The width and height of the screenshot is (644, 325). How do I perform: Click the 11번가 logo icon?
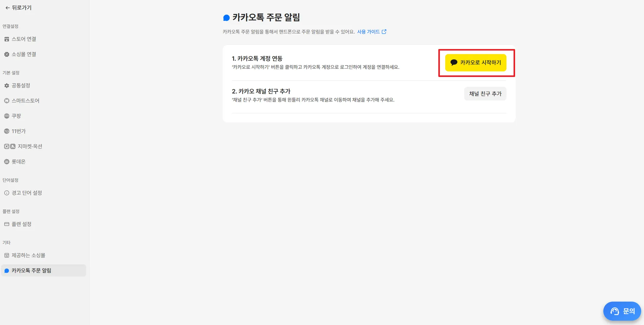7,131
